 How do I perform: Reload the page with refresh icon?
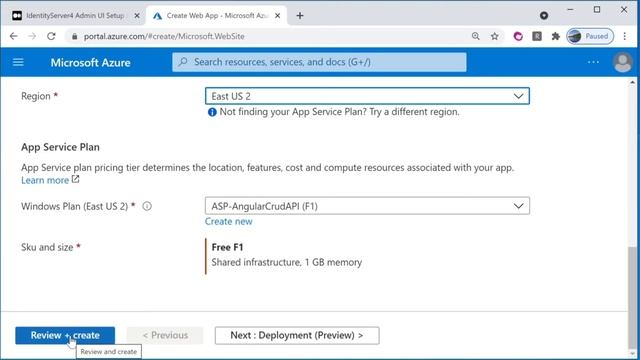(x=51, y=36)
